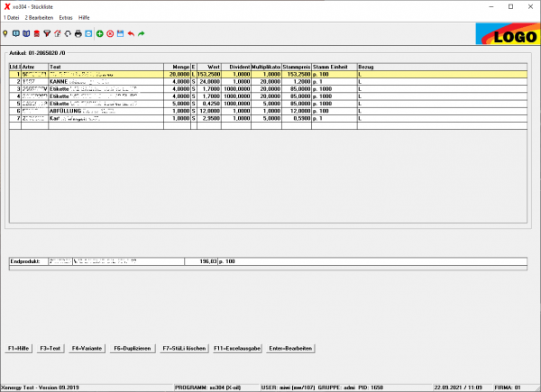Screen dimensions: 541x392
Task: Click the Menge cell 5,0000
Action: tap(177, 104)
